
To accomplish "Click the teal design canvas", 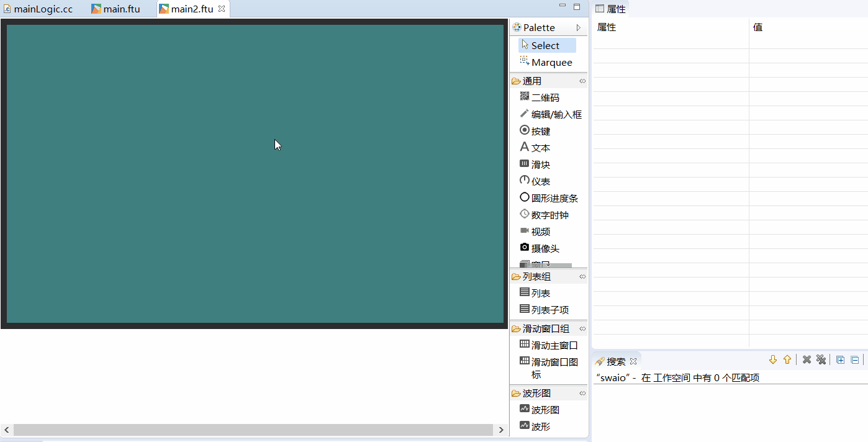I will [255, 174].
